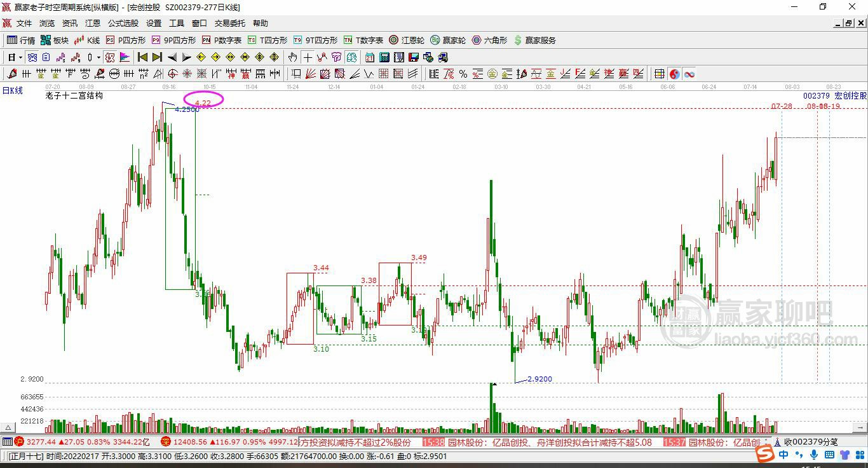This screenshot has width=868, height=468.
Task: Click the 002379 宏创控股 stock name
Action: (834, 96)
